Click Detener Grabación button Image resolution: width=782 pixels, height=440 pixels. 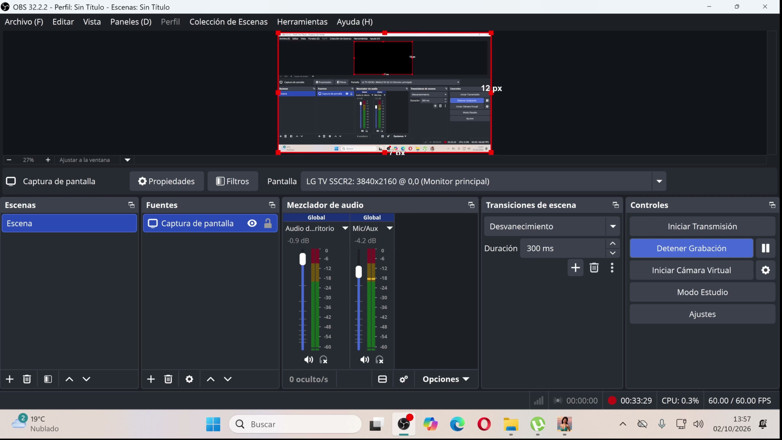691,248
